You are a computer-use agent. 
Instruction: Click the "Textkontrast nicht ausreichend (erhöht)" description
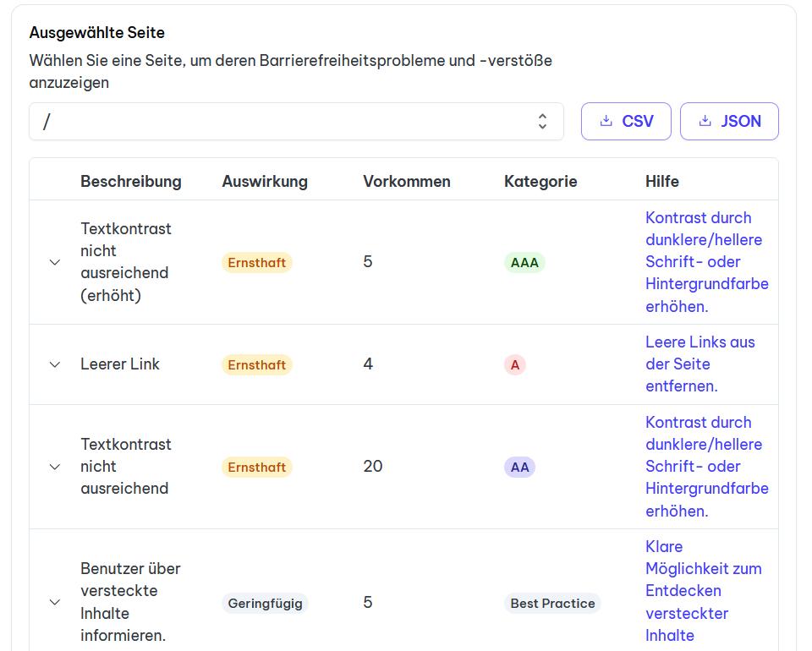point(126,262)
